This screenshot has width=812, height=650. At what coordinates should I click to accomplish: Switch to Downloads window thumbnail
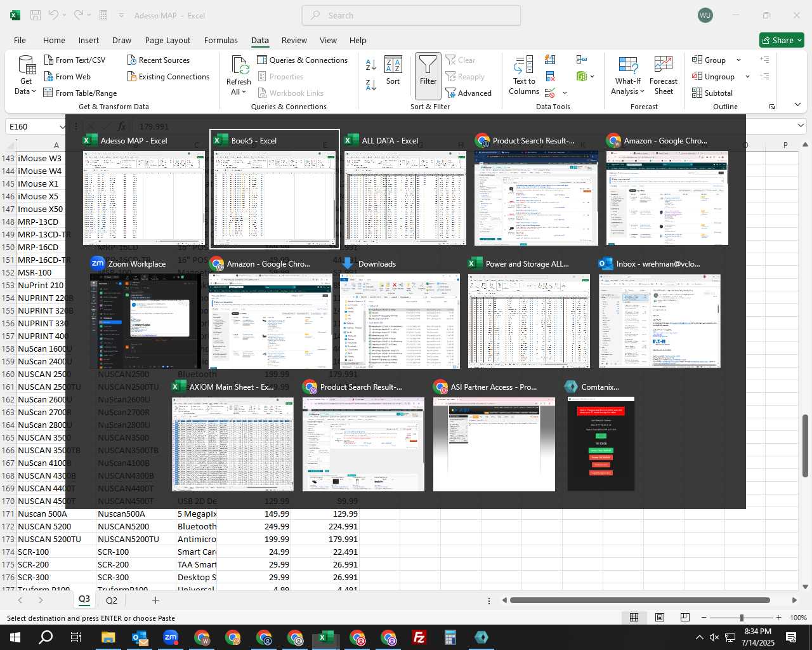pos(399,312)
